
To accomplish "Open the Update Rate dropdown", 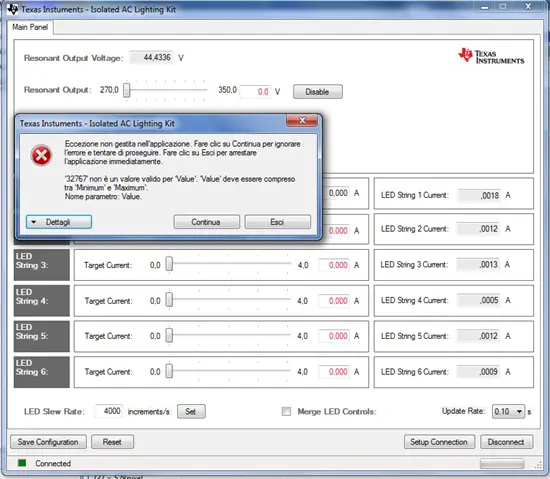I will [x=509, y=411].
